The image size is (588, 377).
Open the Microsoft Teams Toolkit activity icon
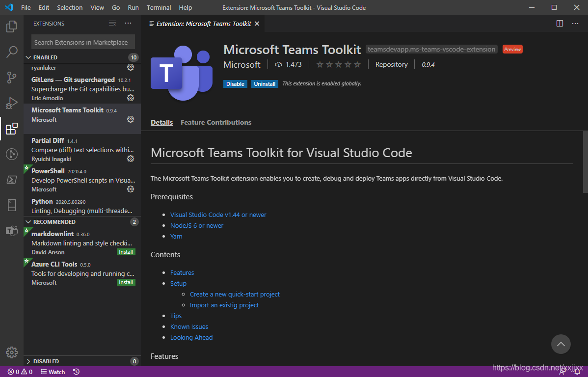[12, 230]
